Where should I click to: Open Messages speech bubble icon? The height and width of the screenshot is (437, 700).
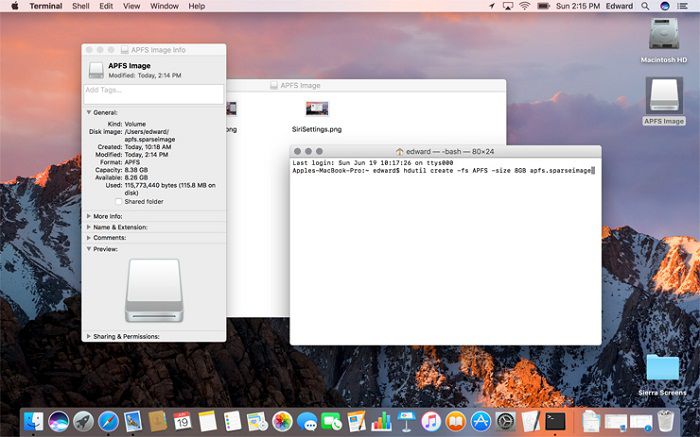pyautogui.click(x=307, y=421)
